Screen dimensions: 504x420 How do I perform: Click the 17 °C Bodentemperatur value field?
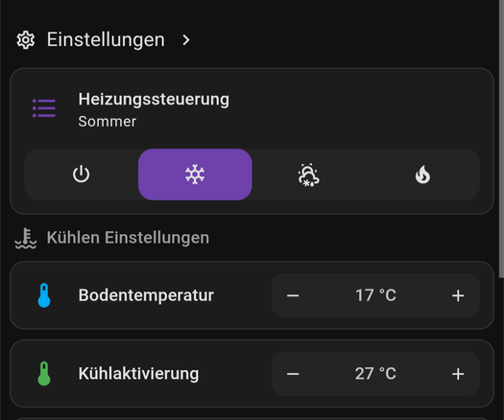[375, 295]
